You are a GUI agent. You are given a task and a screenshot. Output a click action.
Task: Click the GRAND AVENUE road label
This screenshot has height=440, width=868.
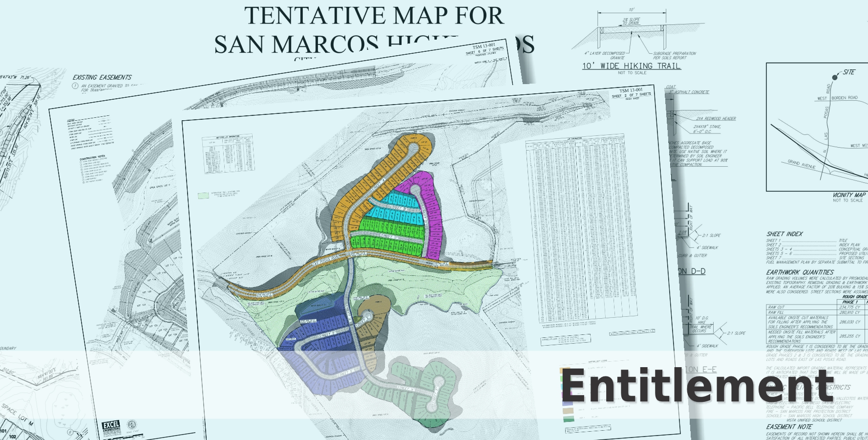[802, 164]
